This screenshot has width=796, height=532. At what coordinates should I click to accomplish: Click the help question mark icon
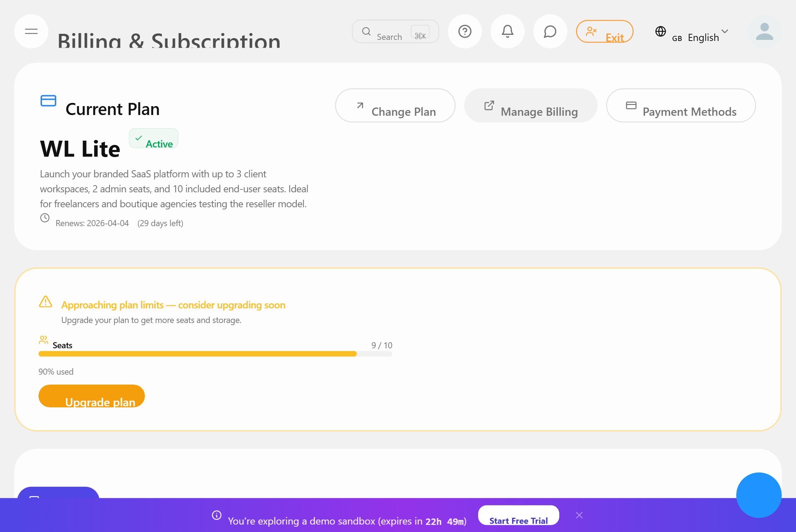pyautogui.click(x=465, y=31)
